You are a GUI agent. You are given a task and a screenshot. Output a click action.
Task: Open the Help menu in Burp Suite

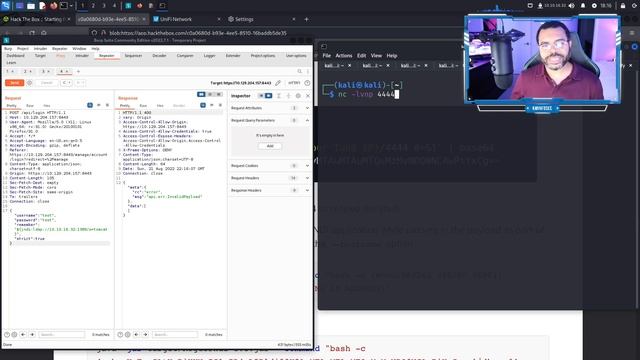tap(96, 49)
